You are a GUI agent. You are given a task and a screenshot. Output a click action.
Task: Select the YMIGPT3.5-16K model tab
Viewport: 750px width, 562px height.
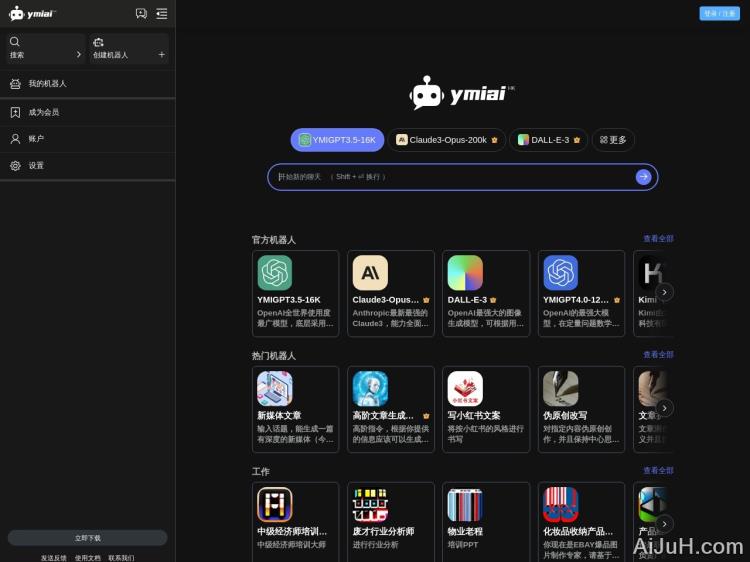coord(337,140)
